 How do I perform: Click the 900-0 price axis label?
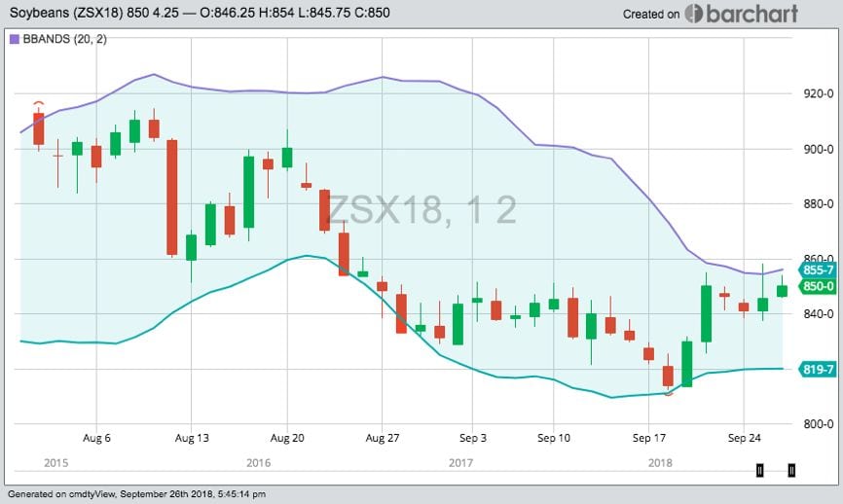816,149
